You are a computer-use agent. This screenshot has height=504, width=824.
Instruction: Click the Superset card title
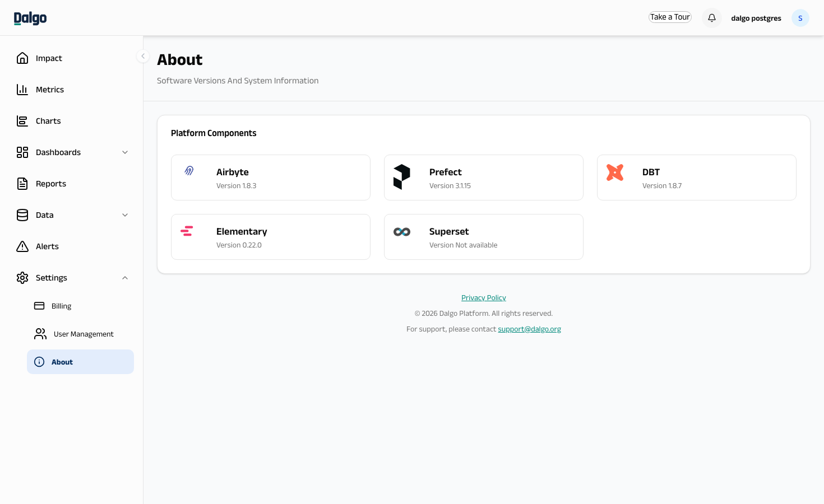point(449,231)
